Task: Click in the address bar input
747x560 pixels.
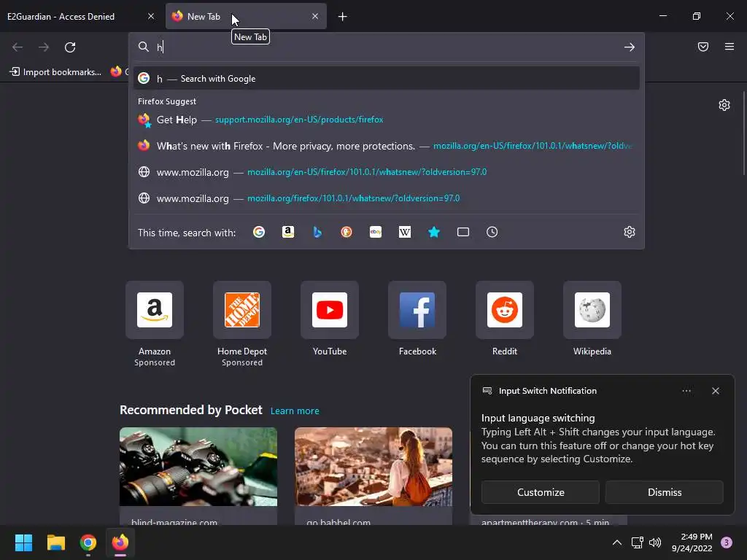Action: (386, 47)
